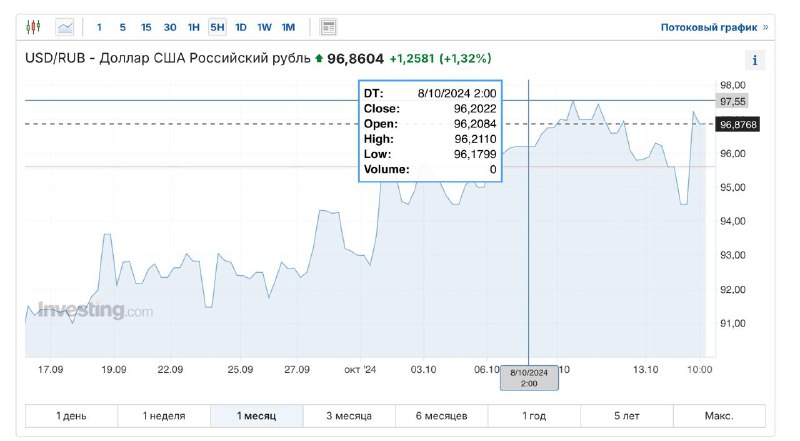The image size is (800, 441).
Task: Open the Потоковый график link
Action: coord(714,27)
